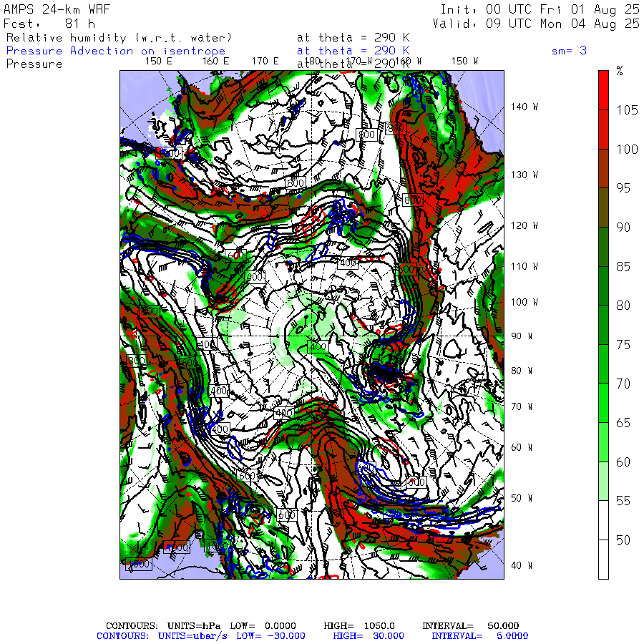The width and height of the screenshot is (644, 644).
Task: Click the blue "at theta = 290 K" text
Action: click(x=353, y=51)
